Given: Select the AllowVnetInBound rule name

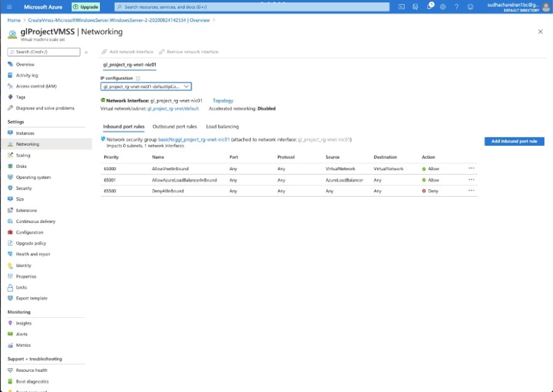Looking at the screenshot, I should coord(170,169).
